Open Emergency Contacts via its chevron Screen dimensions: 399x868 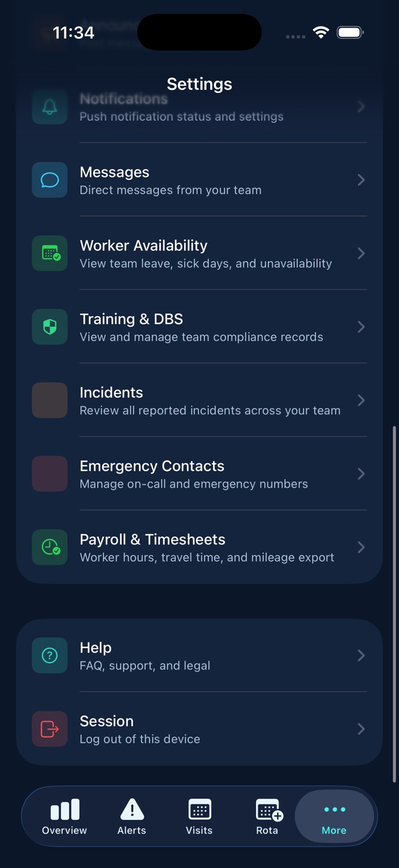tap(361, 474)
